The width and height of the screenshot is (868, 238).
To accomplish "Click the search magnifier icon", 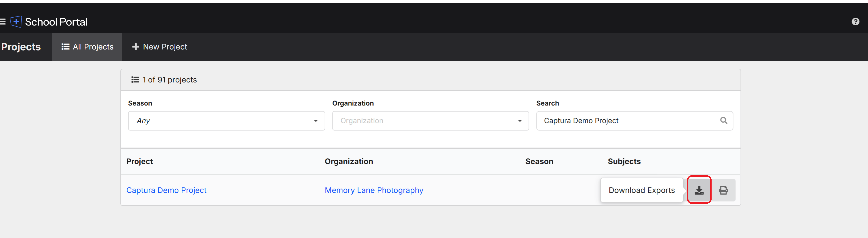I will pyautogui.click(x=723, y=120).
